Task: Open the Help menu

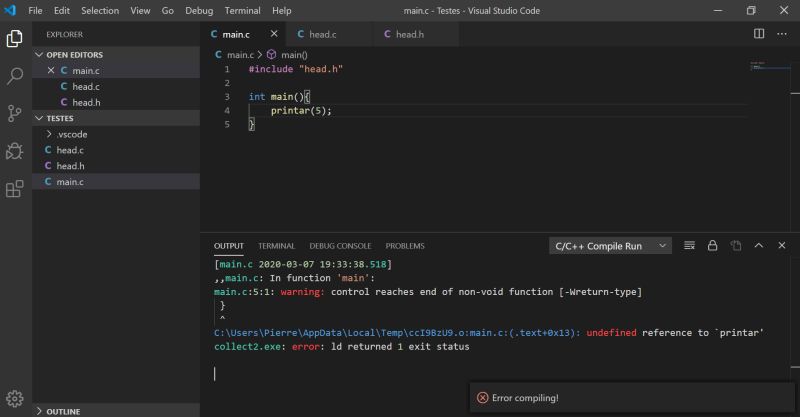Action: [281, 10]
